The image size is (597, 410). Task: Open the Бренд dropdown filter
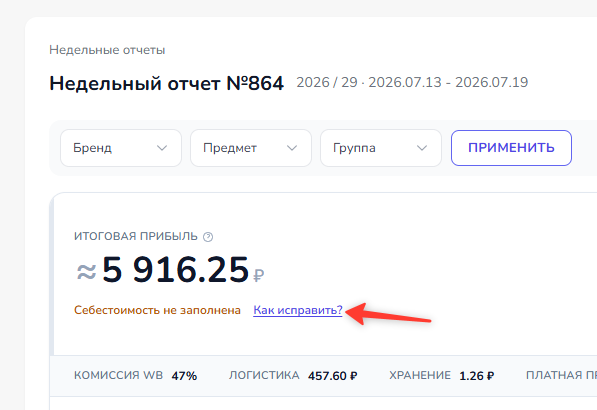pos(121,148)
